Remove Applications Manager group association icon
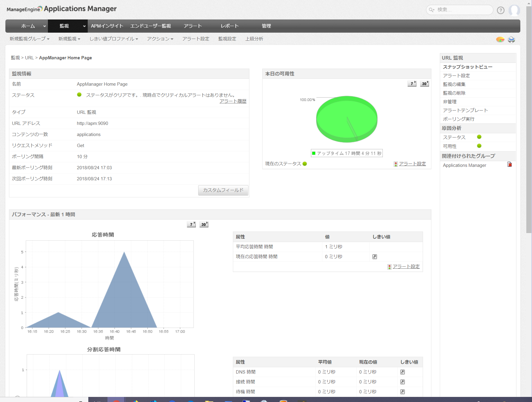532x402 pixels. pos(509,165)
